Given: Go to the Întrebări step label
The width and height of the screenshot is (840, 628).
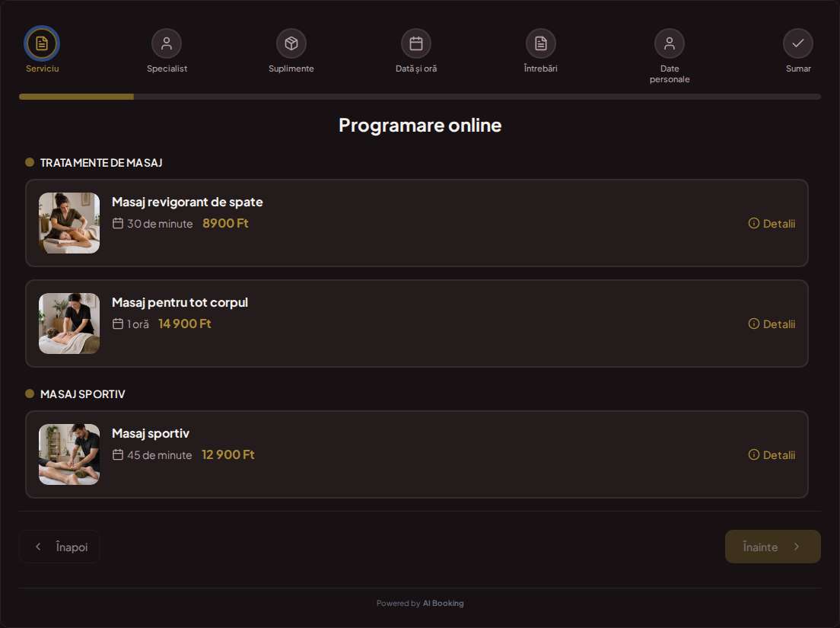Looking at the screenshot, I should 540,69.
